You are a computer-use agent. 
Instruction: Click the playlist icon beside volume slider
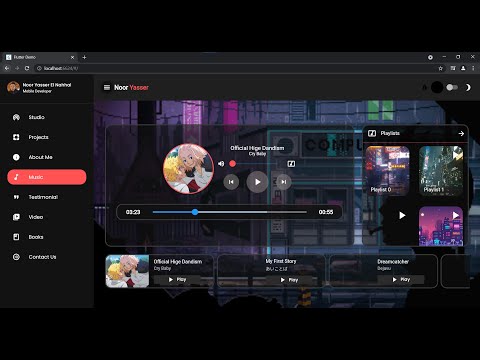coord(291,164)
